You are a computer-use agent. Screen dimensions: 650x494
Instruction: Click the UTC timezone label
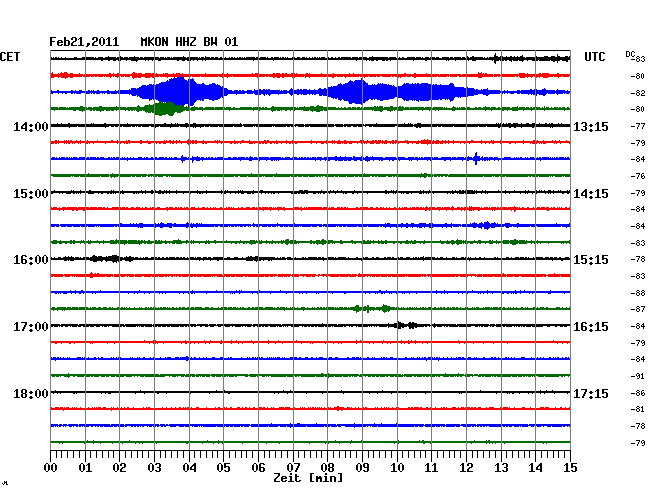coord(595,57)
